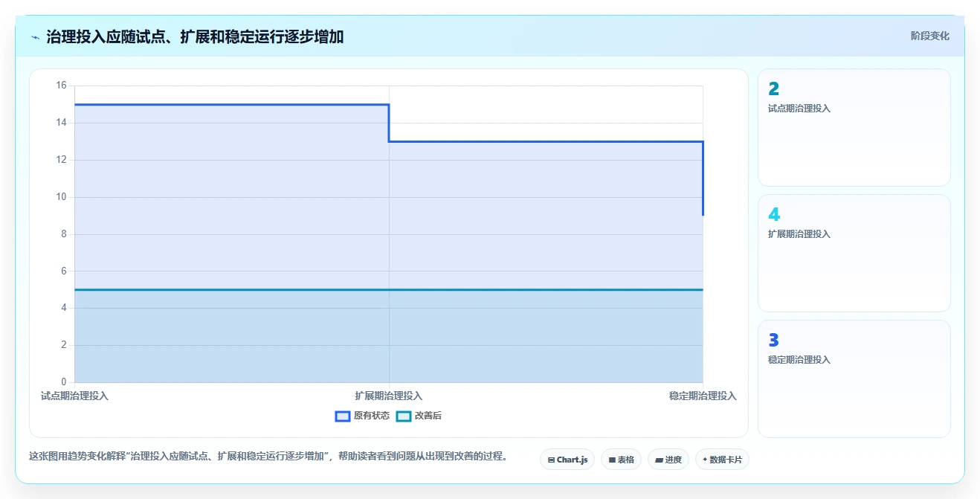Click the 试点期治理投入 x-axis label
This screenshot has width=980, height=499.
point(74,396)
